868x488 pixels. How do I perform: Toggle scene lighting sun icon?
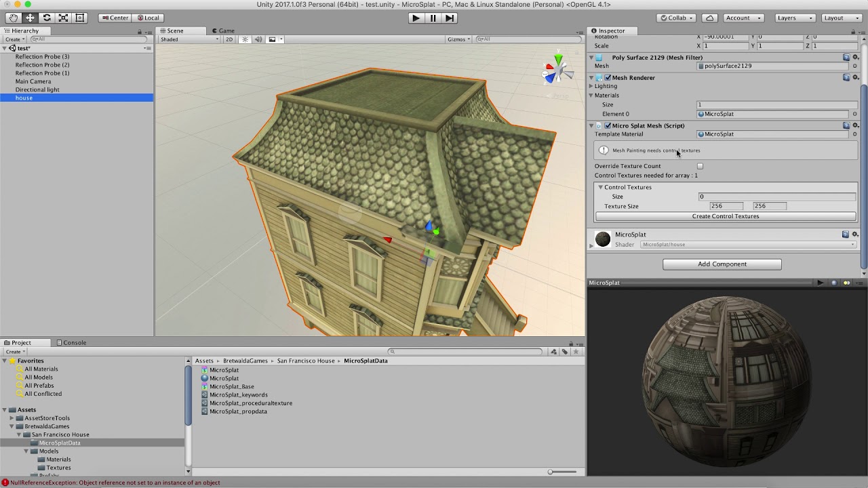pyautogui.click(x=245, y=39)
